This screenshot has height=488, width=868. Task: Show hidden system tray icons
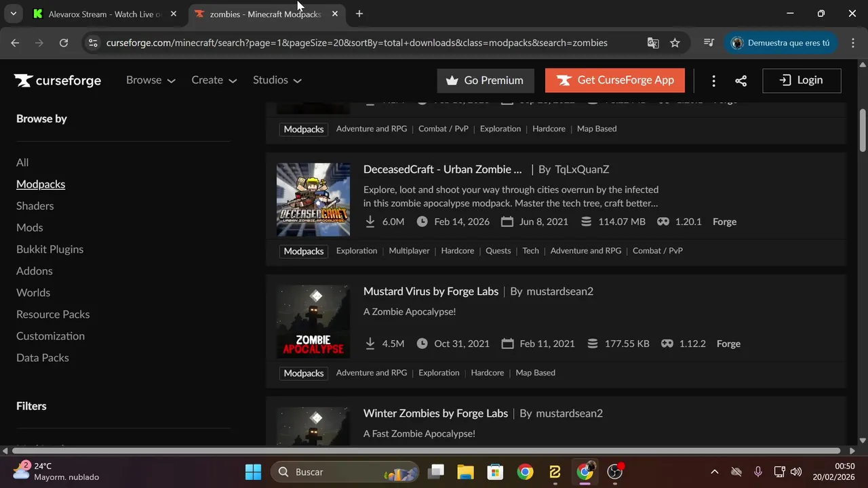pyautogui.click(x=714, y=472)
